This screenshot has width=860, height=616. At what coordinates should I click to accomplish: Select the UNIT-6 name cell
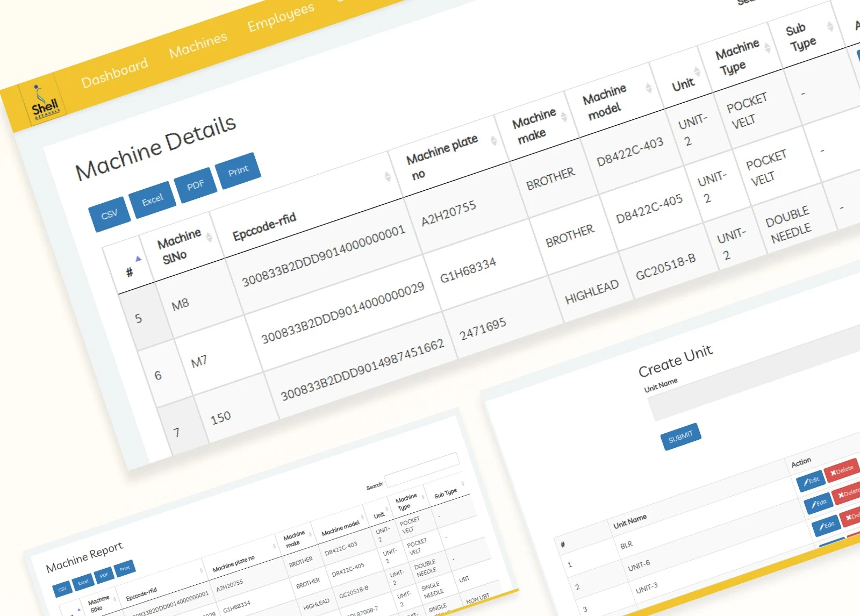point(639,565)
